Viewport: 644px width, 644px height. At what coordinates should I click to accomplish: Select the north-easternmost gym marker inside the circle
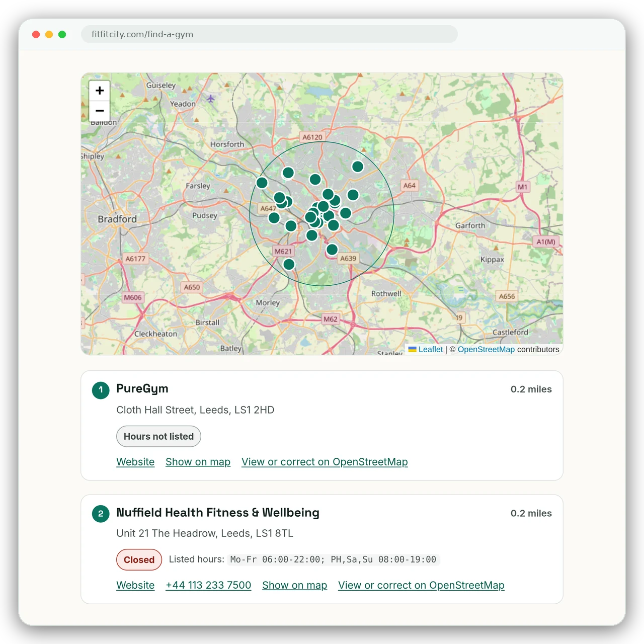click(358, 167)
